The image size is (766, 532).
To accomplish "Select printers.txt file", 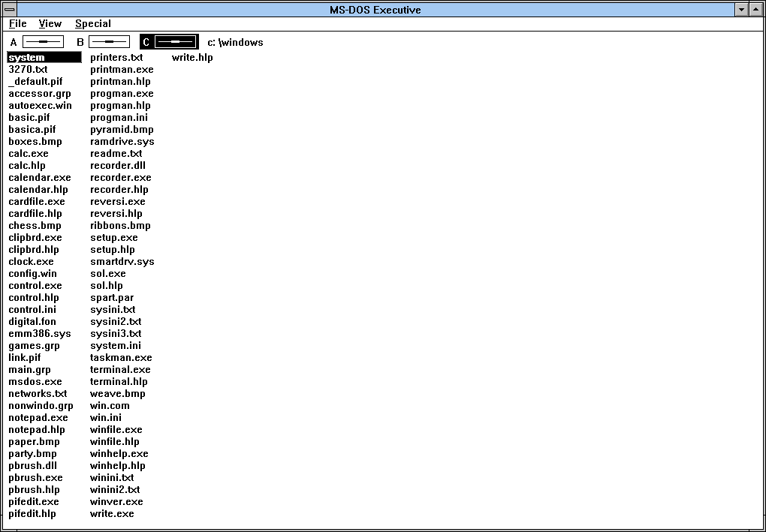I will [x=116, y=58].
